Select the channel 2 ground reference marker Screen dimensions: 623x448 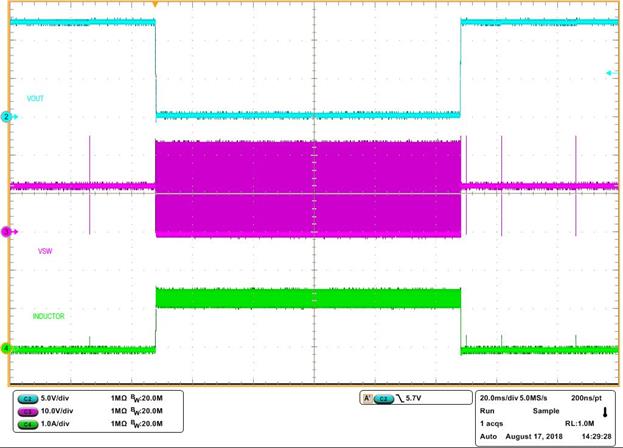click(5, 117)
